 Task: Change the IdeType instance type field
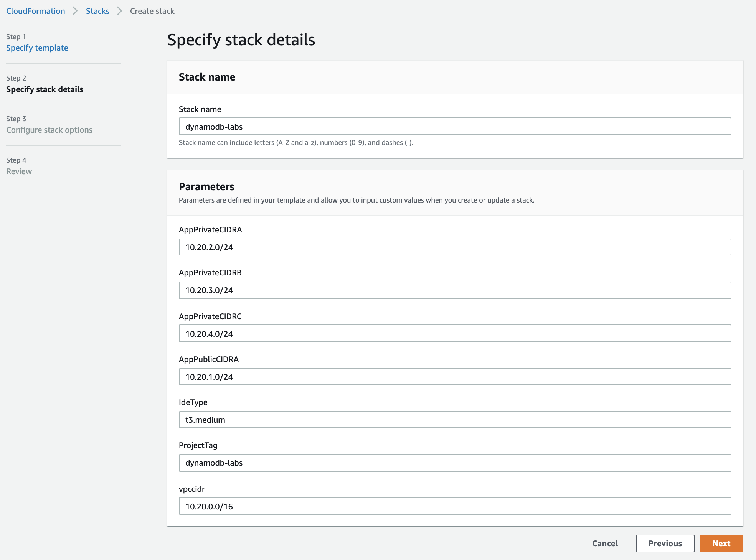[x=455, y=420]
